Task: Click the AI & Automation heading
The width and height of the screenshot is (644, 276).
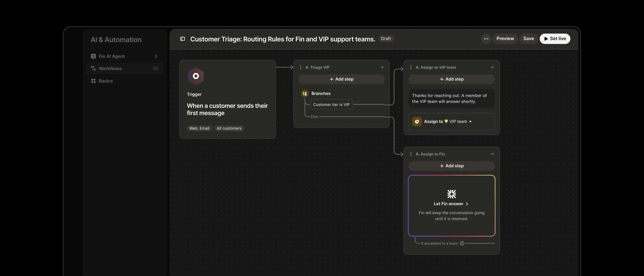Action: click(x=116, y=40)
